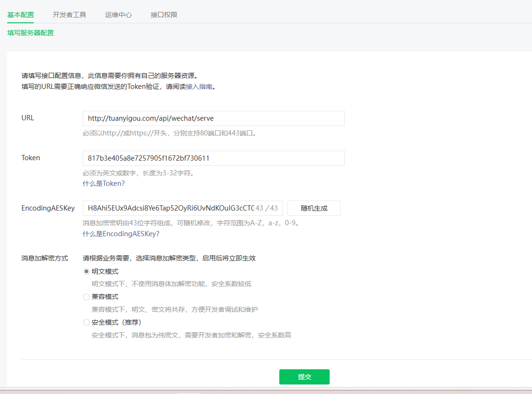This screenshot has width=532, height=394.
Task: Click into the URL input field
Action: pyautogui.click(x=213, y=118)
